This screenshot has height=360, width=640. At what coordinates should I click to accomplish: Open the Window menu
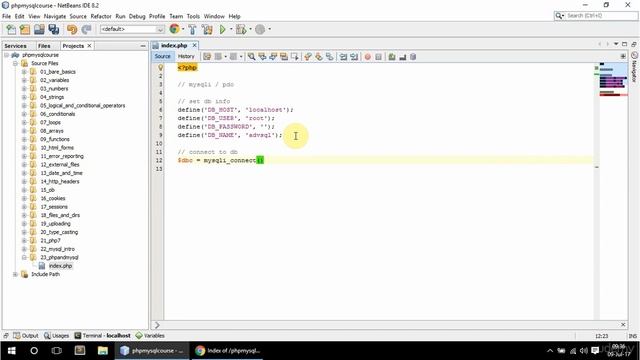214,16
